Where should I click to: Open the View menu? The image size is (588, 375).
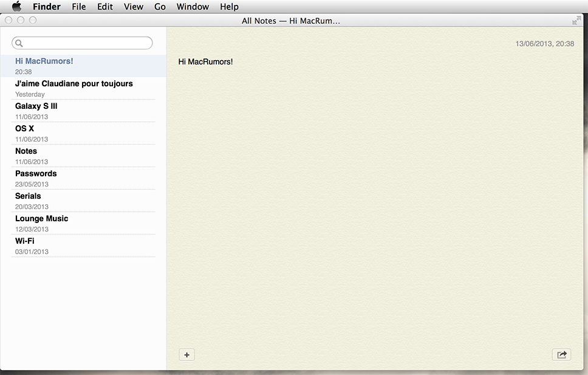pyautogui.click(x=134, y=6)
